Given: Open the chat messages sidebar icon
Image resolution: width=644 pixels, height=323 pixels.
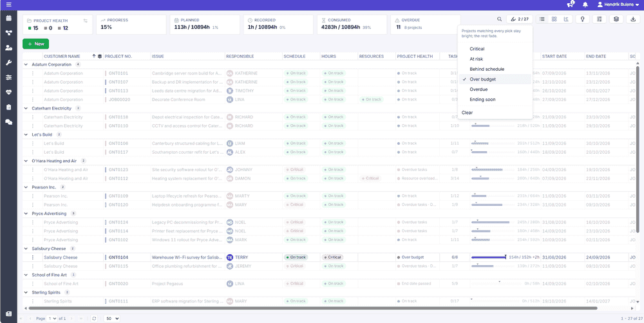Looking at the screenshot, I should click(x=8, y=122).
